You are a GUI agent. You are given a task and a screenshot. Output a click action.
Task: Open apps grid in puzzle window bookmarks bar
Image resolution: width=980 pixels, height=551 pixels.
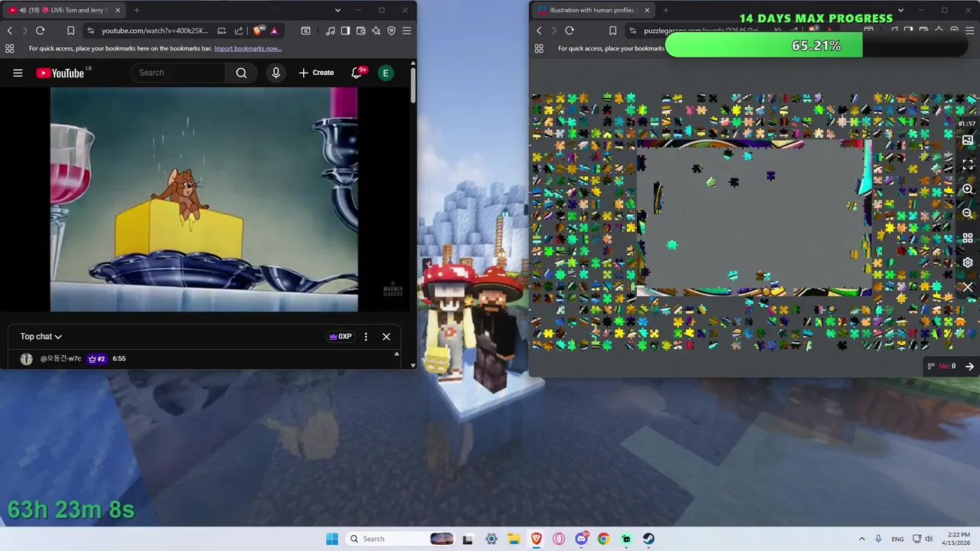(x=539, y=48)
